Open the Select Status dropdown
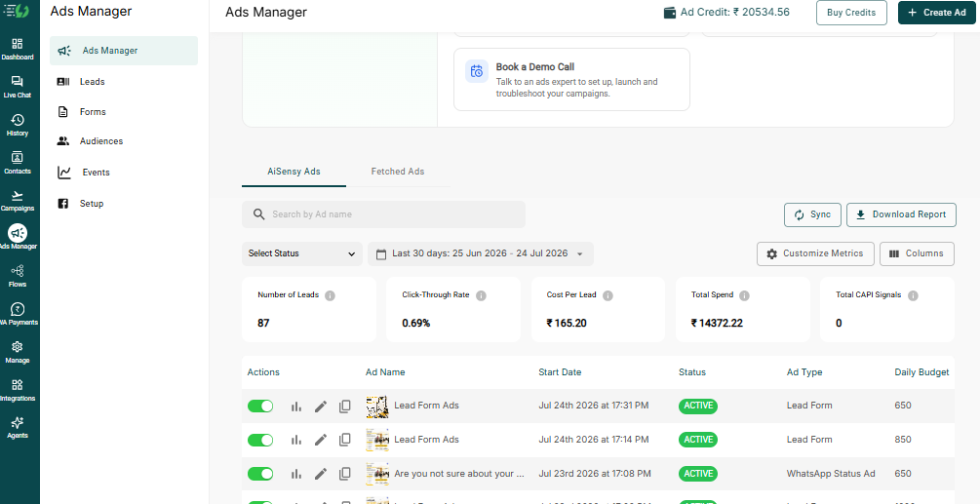Screen dimensions: 980x504 click(302, 253)
